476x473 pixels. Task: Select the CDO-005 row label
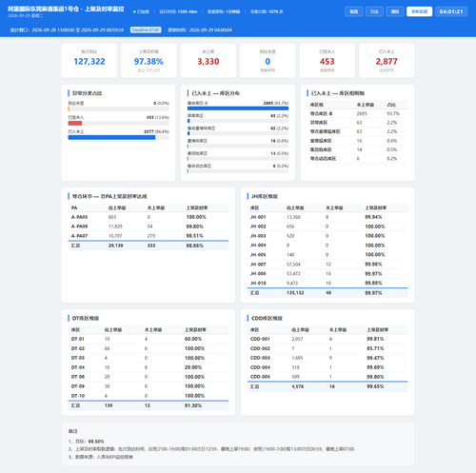click(260, 377)
